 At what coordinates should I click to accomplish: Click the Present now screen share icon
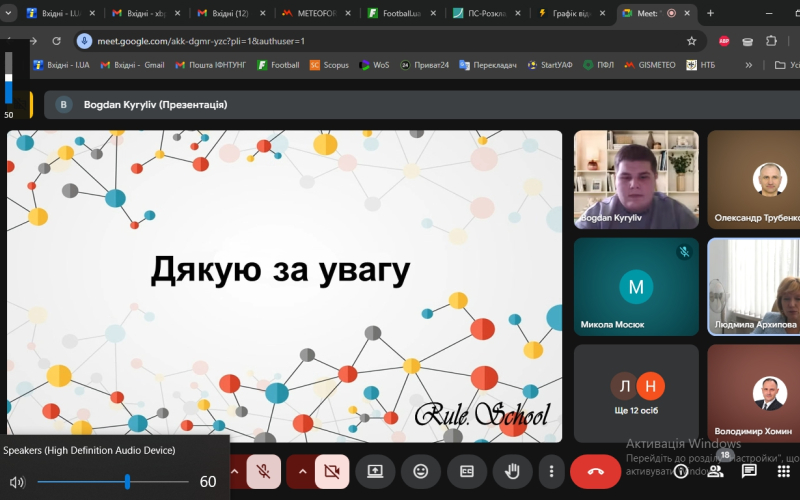375,471
